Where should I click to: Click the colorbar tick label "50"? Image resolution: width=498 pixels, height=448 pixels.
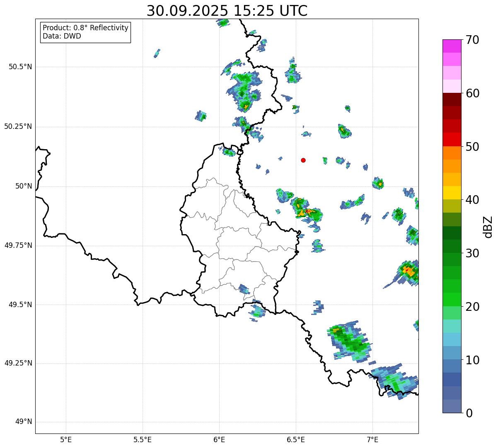(x=472, y=147)
